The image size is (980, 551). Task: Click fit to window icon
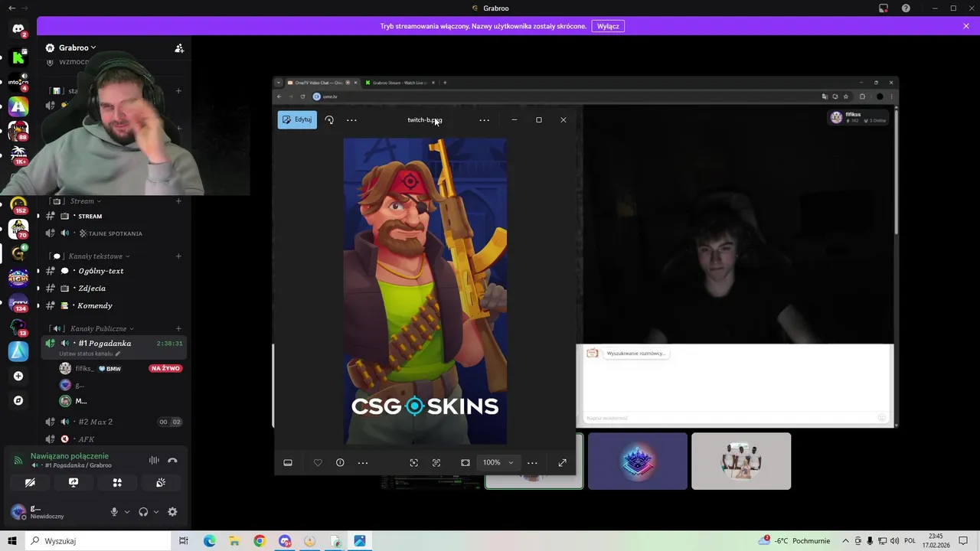click(465, 463)
